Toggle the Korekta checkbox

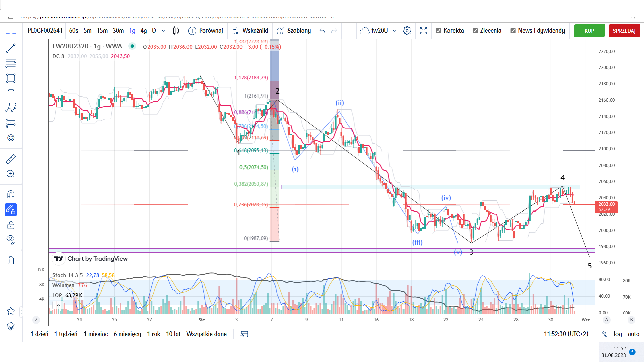[x=438, y=31]
